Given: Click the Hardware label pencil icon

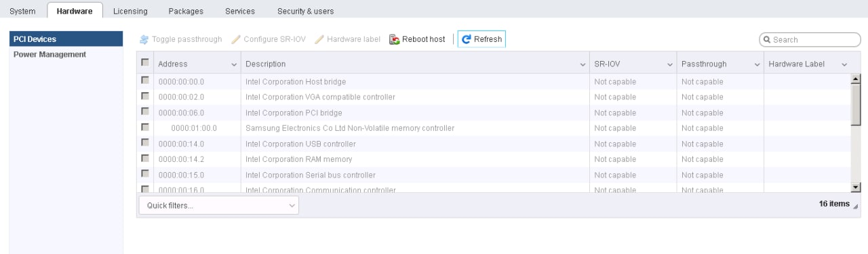Looking at the screenshot, I should [x=319, y=39].
